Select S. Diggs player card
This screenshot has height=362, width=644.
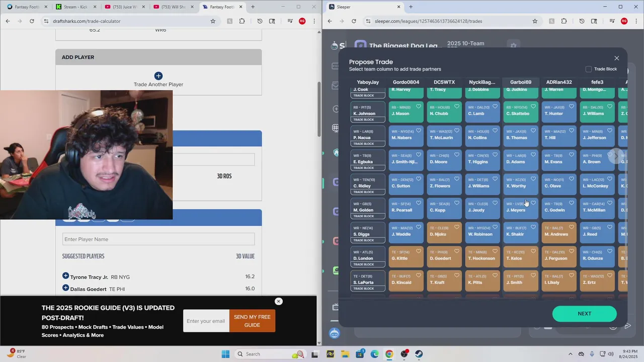pos(368,233)
